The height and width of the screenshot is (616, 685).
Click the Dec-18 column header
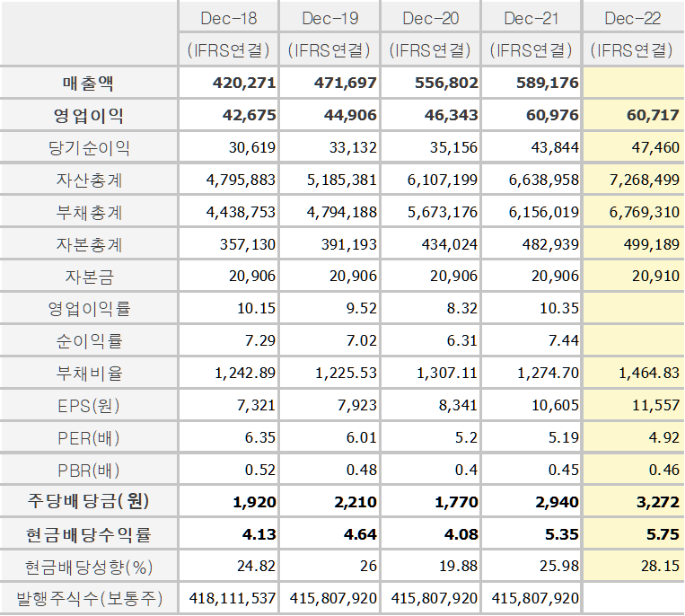pyautogui.click(x=228, y=18)
